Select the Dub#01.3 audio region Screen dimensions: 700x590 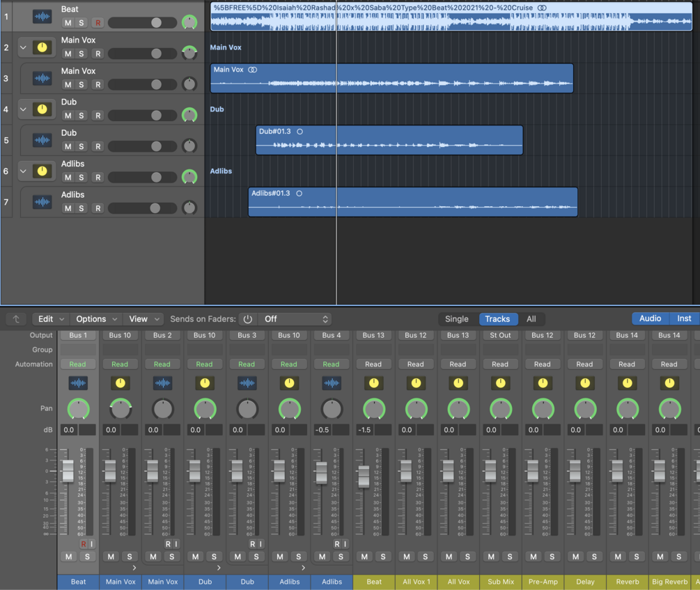point(389,140)
